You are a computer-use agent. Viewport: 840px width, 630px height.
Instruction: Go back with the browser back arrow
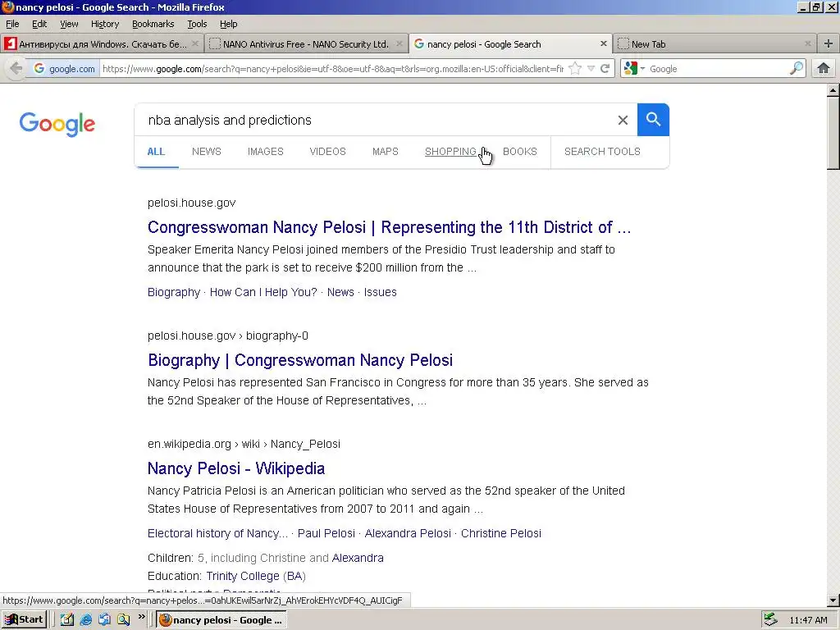tap(16, 69)
